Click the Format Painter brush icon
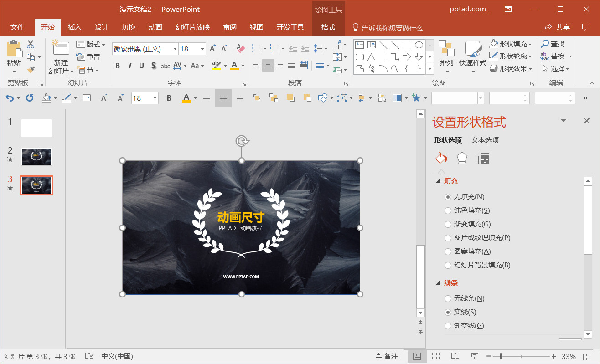The width and height of the screenshot is (600, 364). [31, 69]
